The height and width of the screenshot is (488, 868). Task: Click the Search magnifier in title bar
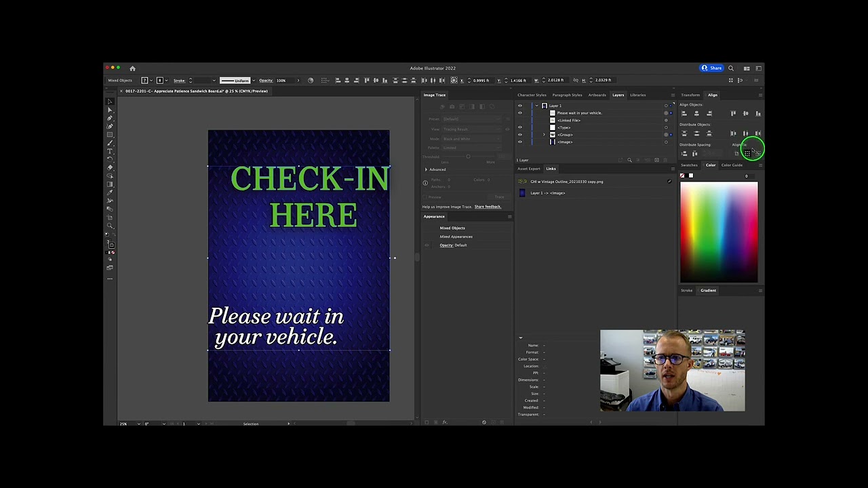click(x=731, y=68)
